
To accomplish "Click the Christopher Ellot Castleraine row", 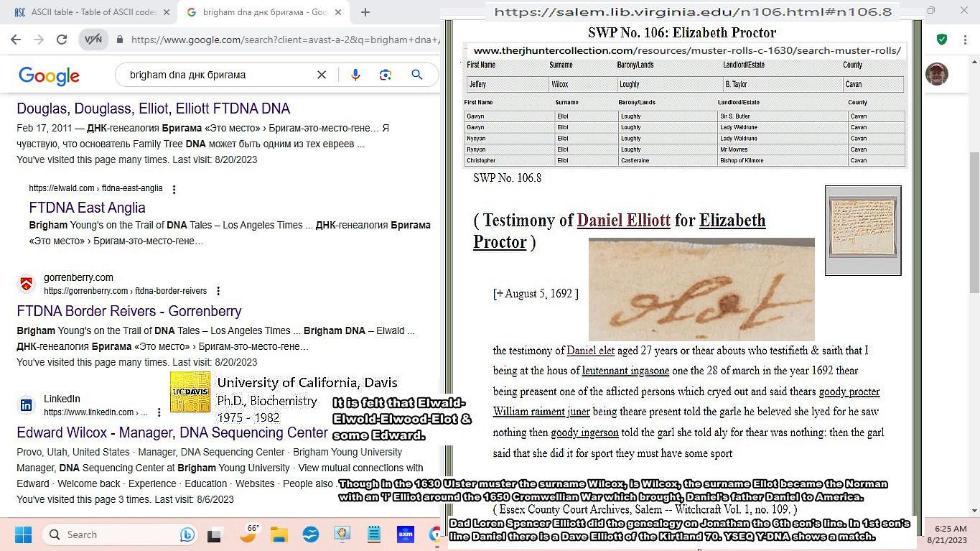I will (685, 160).
